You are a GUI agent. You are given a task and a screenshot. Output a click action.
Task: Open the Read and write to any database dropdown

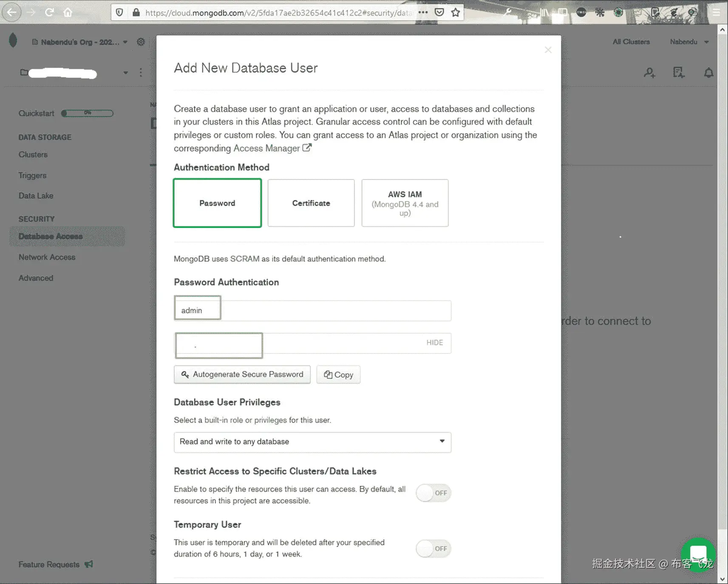click(312, 442)
